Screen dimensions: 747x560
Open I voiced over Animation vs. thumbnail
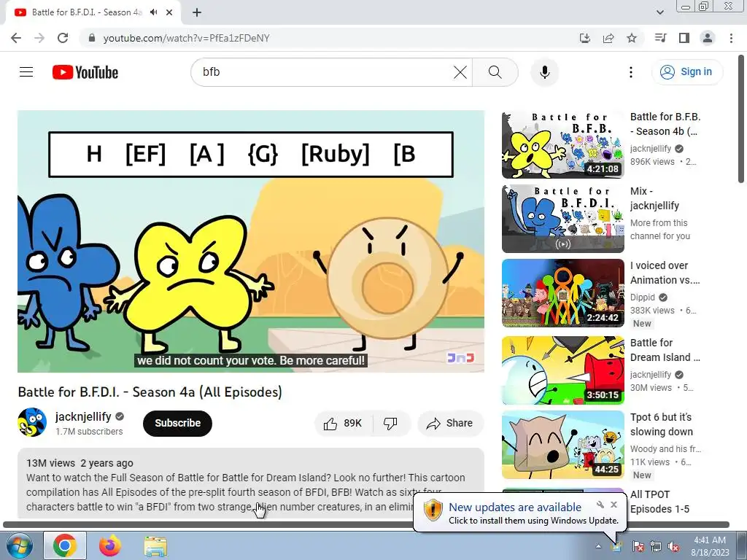pyautogui.click(x=562, y=293)
